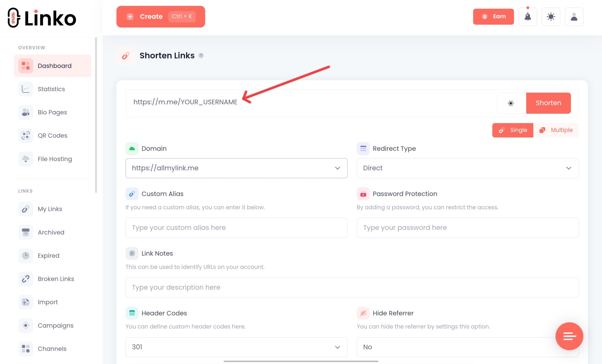This screenshot has height=364, width=602.
Task: Click the Link Notes notepad icon
Action: tap(132, 254)
